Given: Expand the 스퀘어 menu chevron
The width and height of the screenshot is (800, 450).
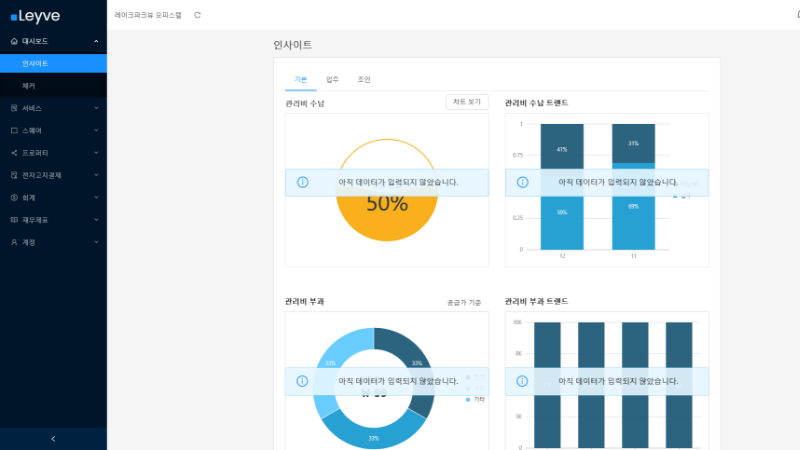Looking at the screenshot, I should (x=96, y=131).
